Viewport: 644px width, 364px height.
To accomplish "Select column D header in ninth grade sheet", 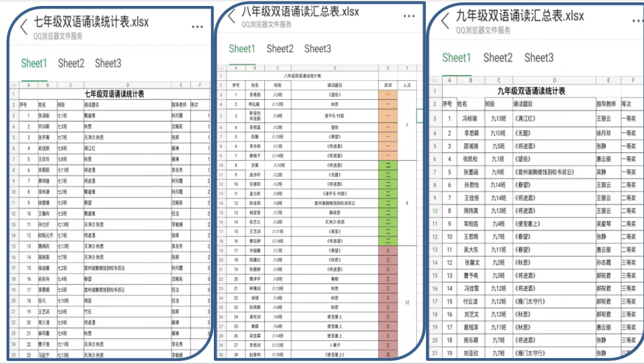I will 554,80.
